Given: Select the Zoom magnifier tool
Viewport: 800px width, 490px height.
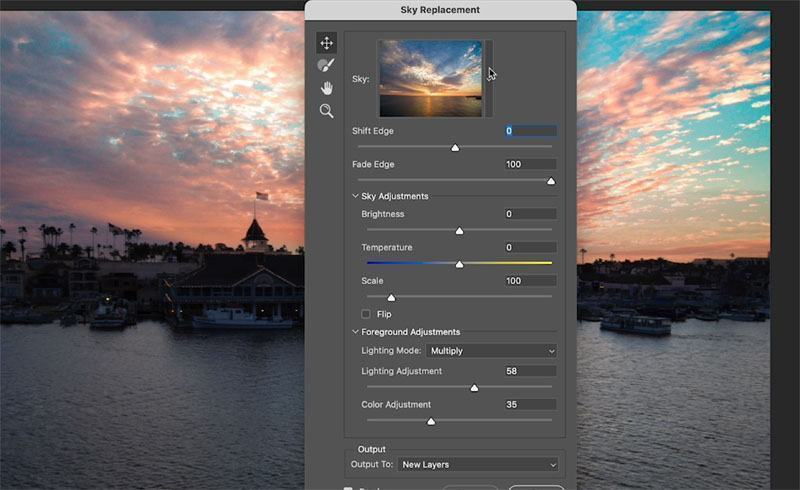Looking at the screenshot, I should pyautogui.click(x=326, y=111).
